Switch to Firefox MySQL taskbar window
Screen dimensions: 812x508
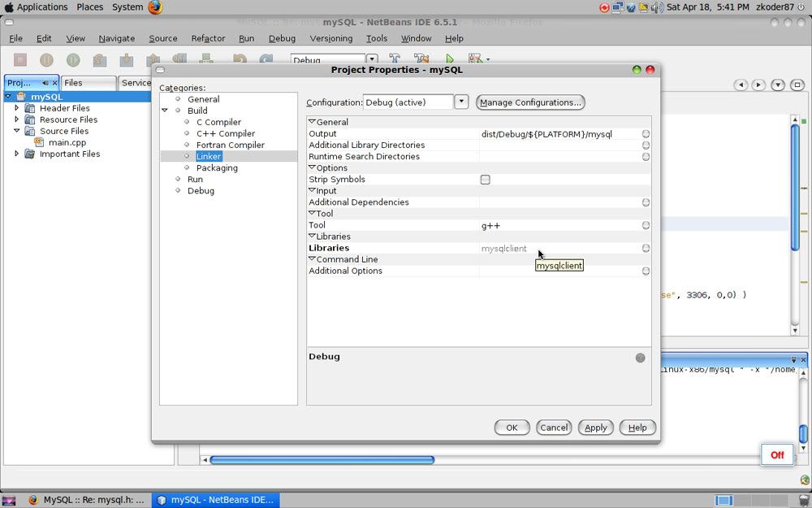pyautogui.click(x=87, y=500)
